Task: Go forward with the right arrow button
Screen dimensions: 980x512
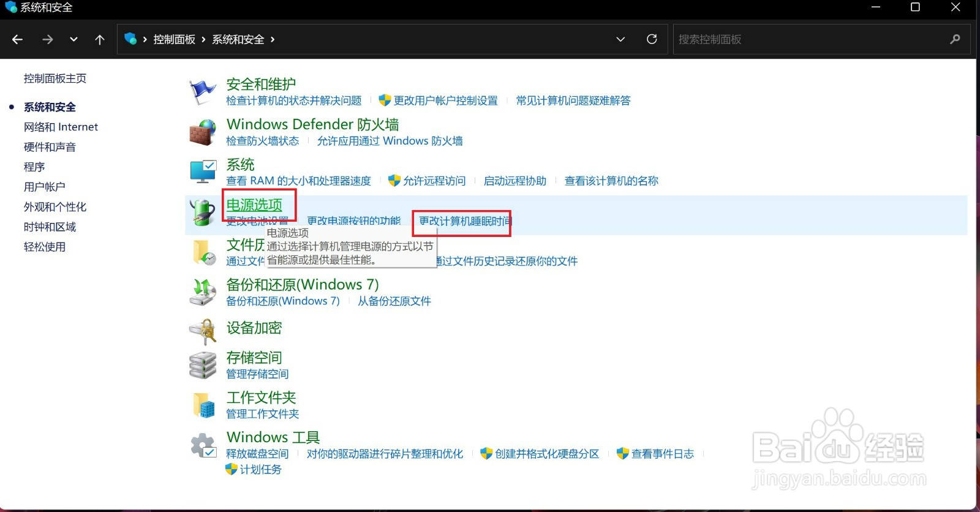Action: 47,39
